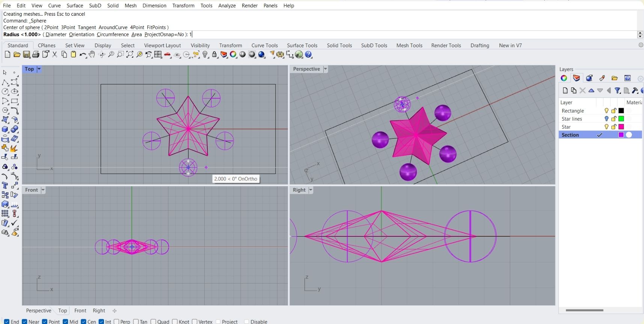644x324 pixels.
Task: Cut selection with the scissors icon
Action: tap(55, 55)
